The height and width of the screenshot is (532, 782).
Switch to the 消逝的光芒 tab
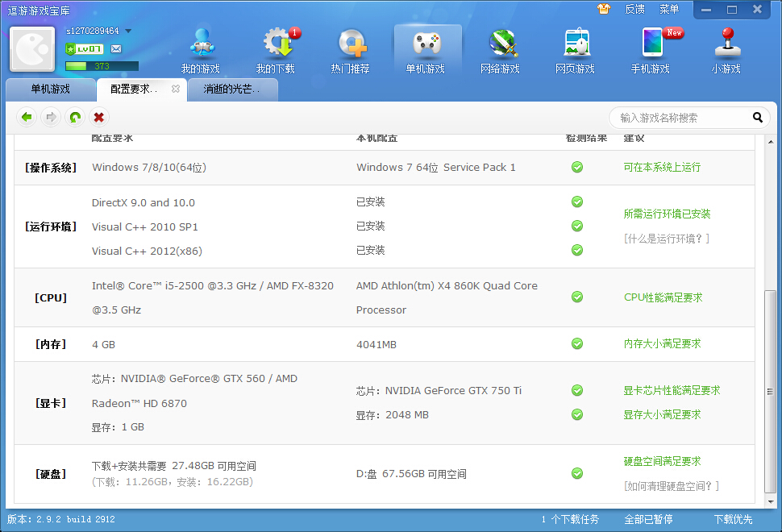[232, 89]
